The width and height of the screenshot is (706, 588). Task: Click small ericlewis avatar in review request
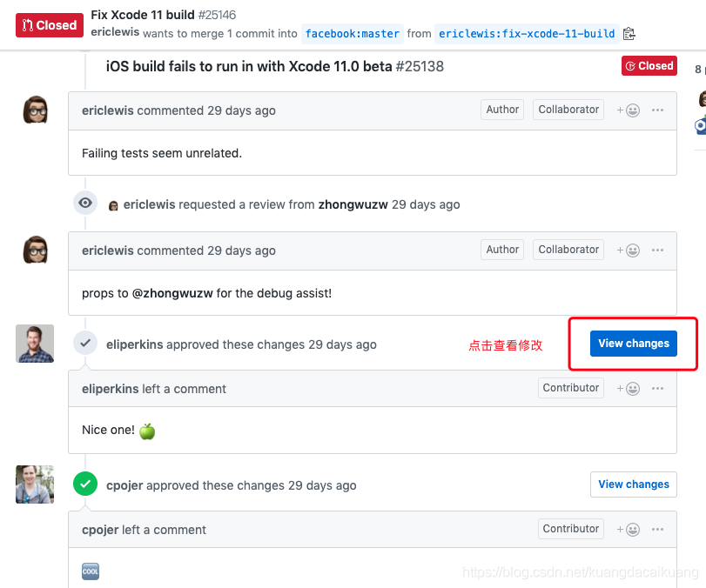pos(113,205)
